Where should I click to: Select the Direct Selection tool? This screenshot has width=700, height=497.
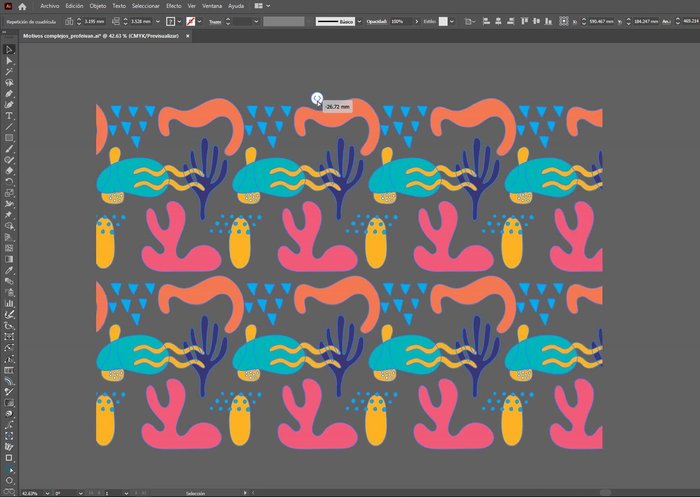tap(9, 60)
